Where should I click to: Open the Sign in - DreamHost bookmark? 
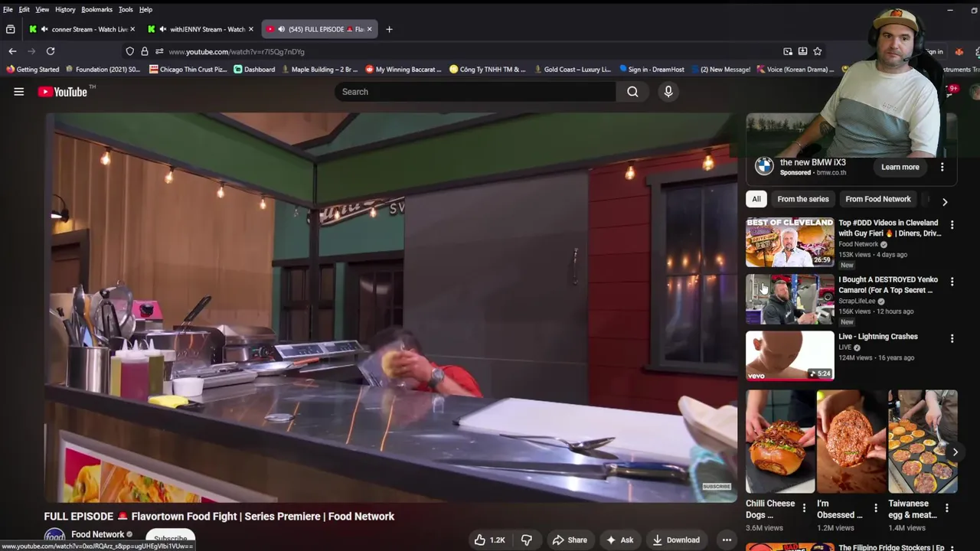pyautogui.click(x=652, y=70)
